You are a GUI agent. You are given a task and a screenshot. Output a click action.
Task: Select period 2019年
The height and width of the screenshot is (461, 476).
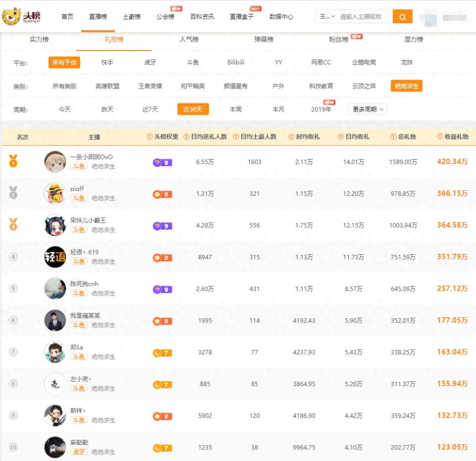click(321, 110)
